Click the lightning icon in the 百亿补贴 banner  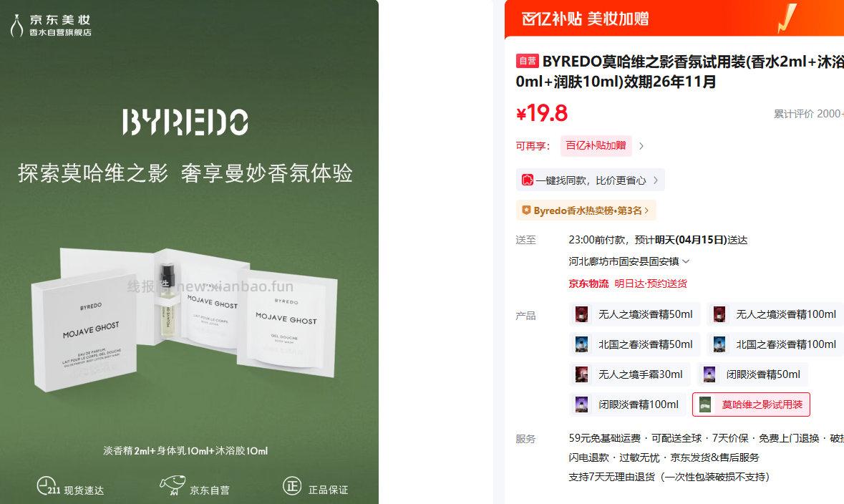(x=787, y=19)
